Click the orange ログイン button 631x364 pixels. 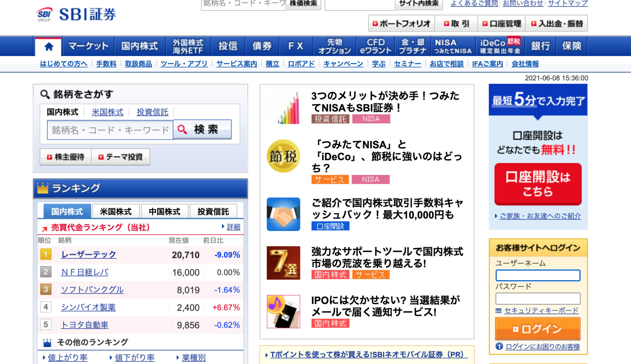pos(538,329)
